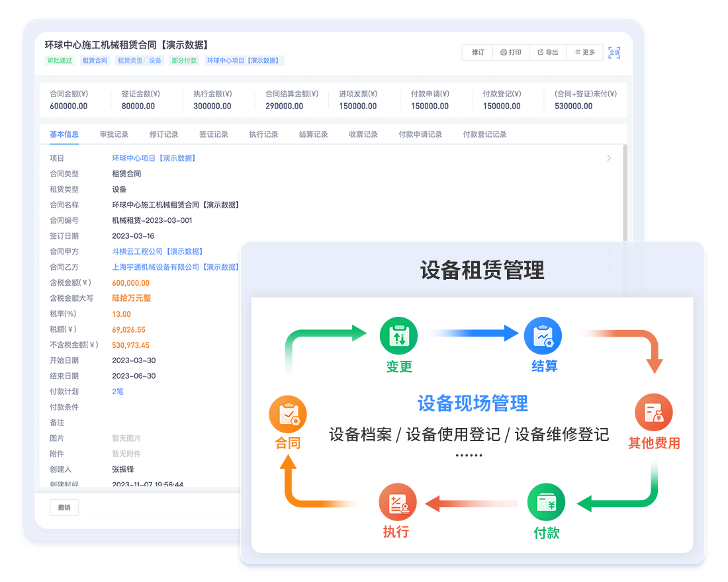This screenshot has width=728, height=582.
Task: Click the 租赁合同 tag under title
Action: tap(95, 61)
